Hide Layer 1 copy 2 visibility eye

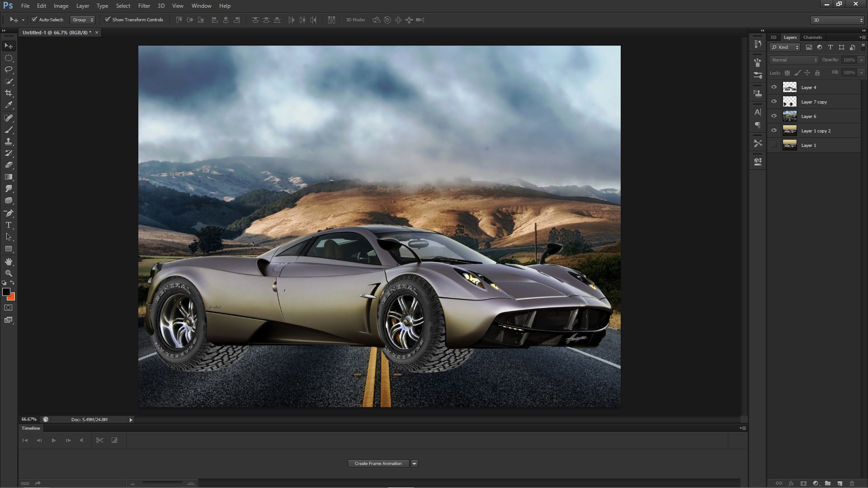[x=774, y=131]
